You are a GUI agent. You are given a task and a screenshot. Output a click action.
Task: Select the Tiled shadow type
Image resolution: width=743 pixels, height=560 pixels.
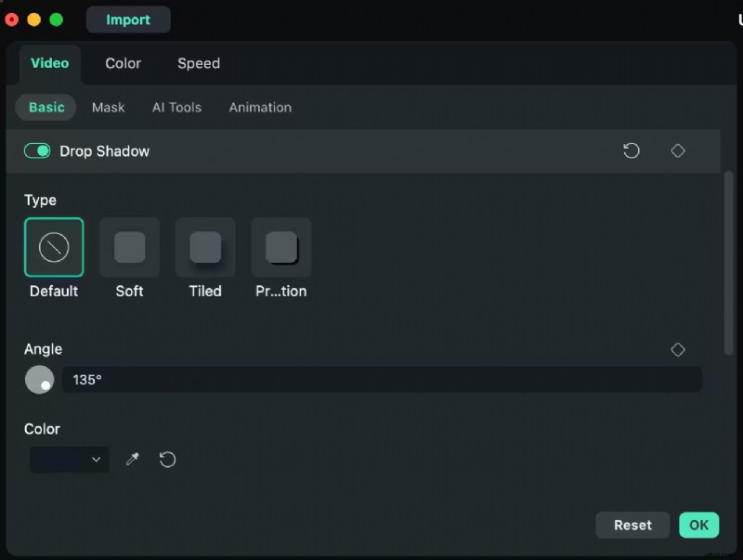tap(204, 247)
